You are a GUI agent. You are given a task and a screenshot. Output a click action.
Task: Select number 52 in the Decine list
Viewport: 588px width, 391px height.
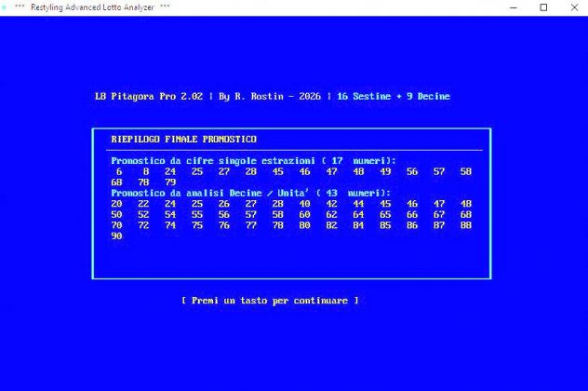143,215
